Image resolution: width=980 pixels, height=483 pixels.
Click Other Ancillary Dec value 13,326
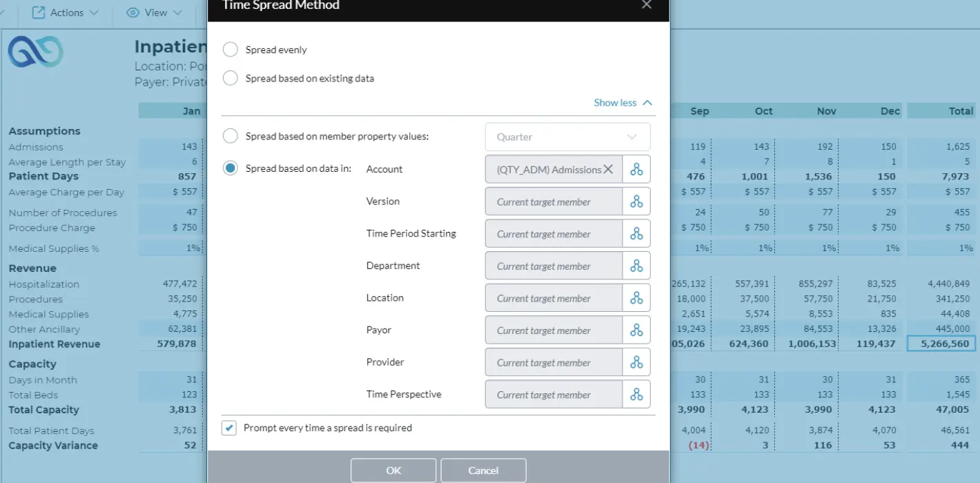click(881, 328)
